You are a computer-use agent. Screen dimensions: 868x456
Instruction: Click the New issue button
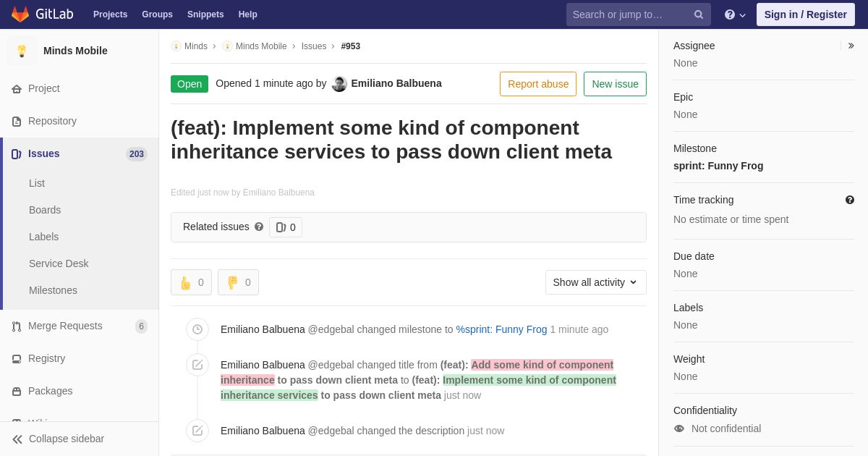click(x=615, y=84)
